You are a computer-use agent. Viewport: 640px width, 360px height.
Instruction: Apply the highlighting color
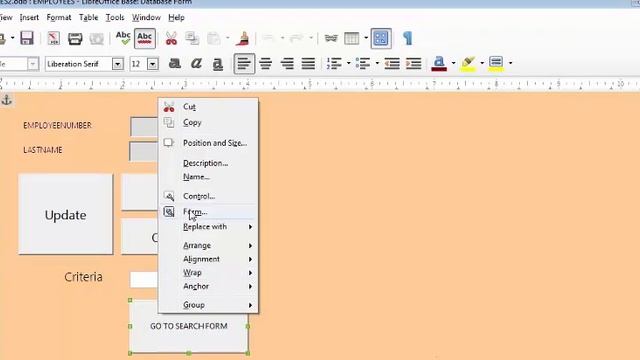coord(468,64)
